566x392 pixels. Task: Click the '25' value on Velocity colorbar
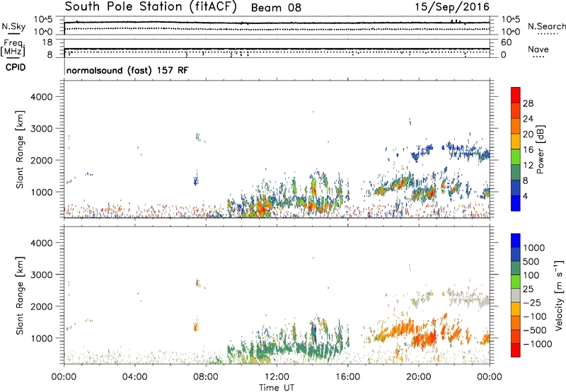click(x=528, y=289)
